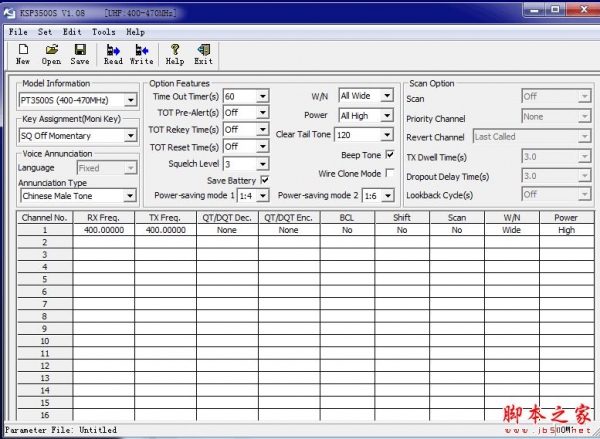Image resolution: width=600 pixels, height=439 pixels.
Task: Select channel row number 10
Action: click(x=45, y=341)
